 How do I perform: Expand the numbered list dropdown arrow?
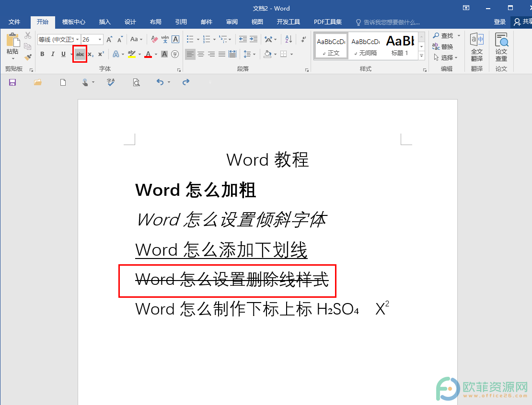[214, 40]
